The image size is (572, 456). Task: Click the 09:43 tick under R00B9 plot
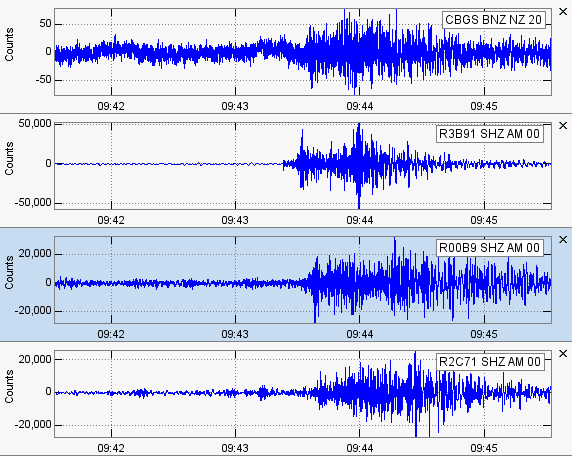click(235, 334)
